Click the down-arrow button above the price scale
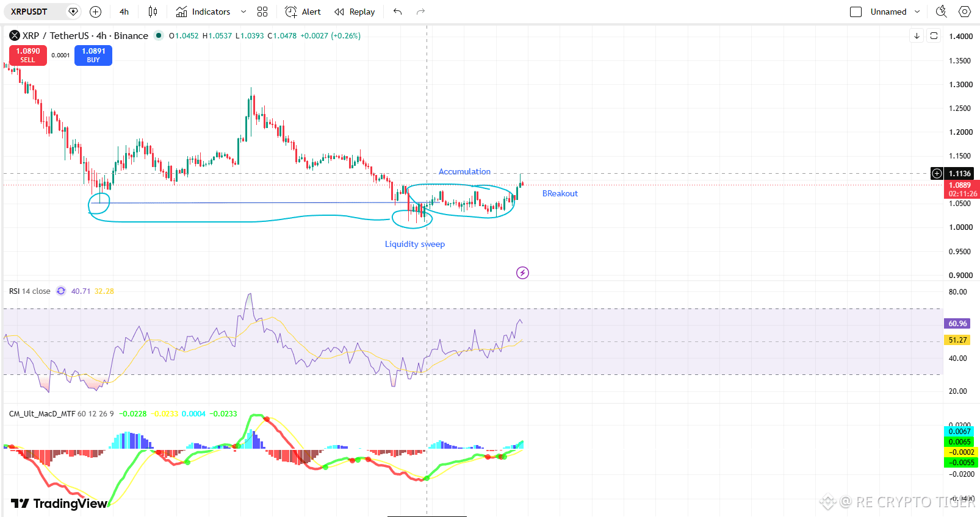The height and width of the screenshot is (517, 980). click(x=917, y=36)
